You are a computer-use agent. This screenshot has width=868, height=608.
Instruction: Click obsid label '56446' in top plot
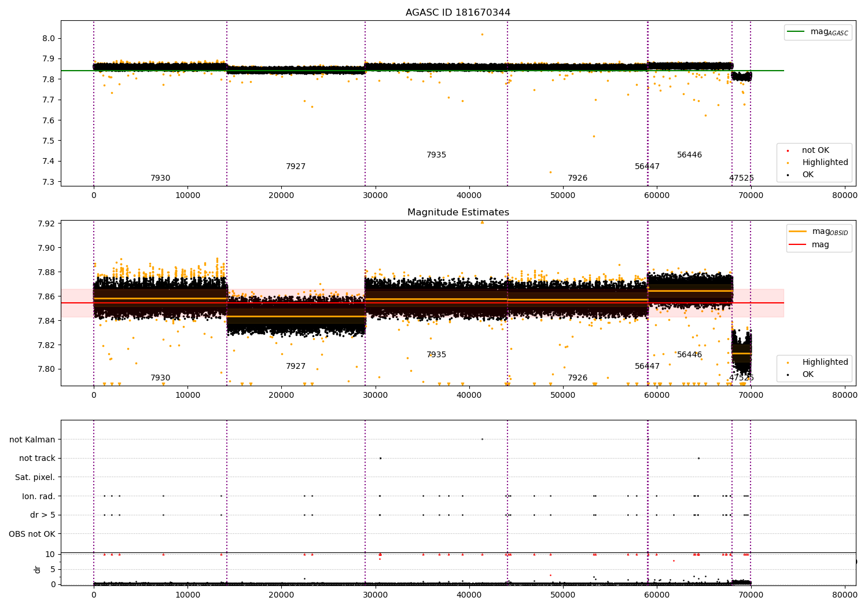coord(689,155)
